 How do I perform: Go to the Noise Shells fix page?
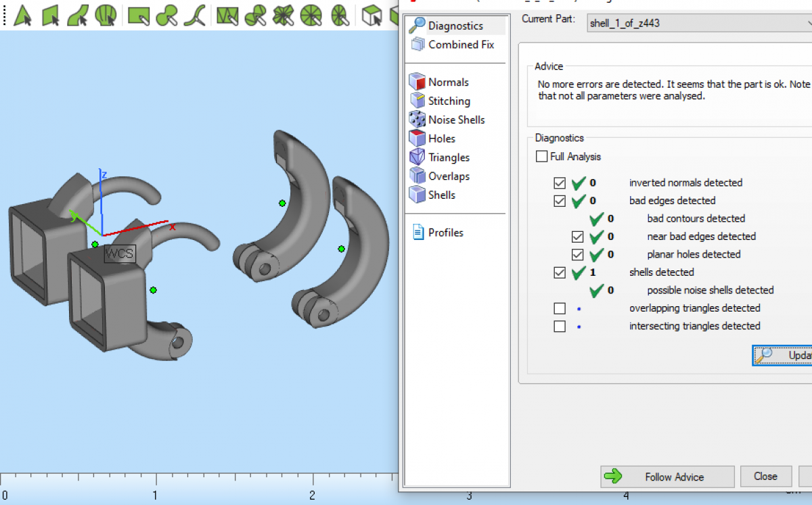pyautogui.click(x=455, y=120)
